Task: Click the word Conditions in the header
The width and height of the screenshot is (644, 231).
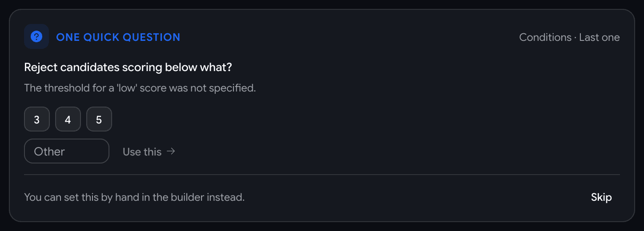Action: click(545, 37)
